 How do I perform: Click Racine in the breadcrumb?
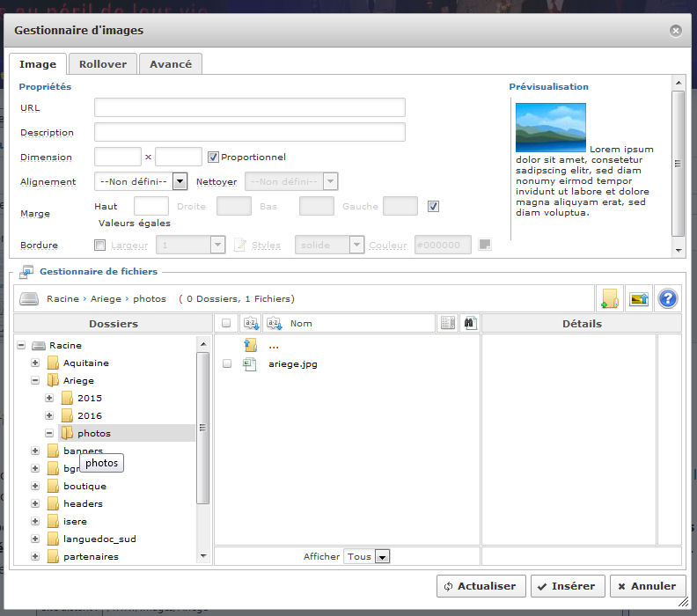(62, 298)
